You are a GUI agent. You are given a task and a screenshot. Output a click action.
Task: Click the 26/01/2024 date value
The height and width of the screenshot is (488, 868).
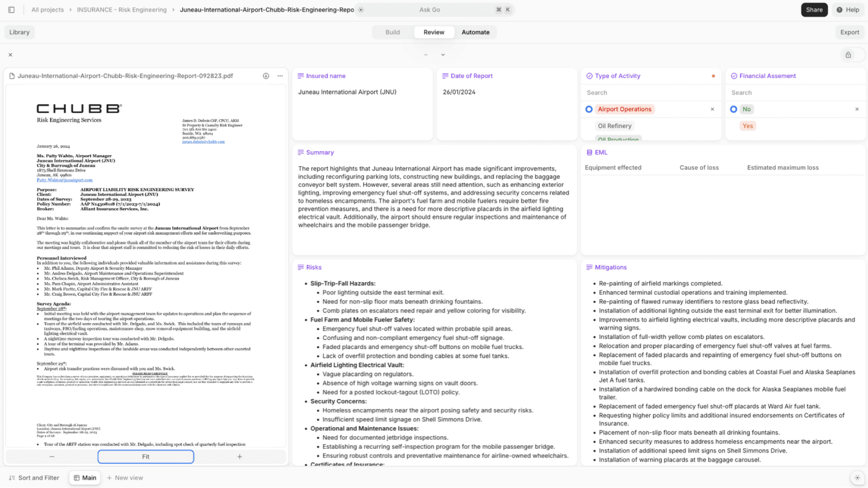pos(459,92)
